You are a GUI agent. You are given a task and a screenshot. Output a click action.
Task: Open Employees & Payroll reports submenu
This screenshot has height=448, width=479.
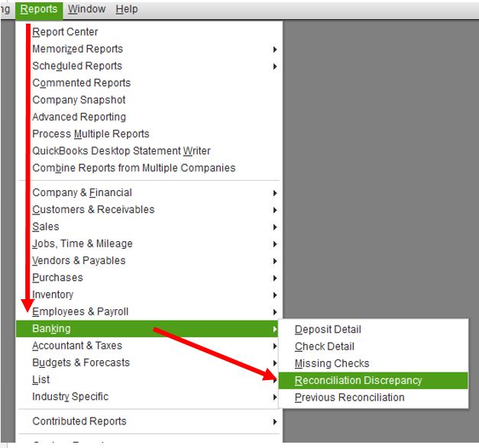(x=149, y=311)
